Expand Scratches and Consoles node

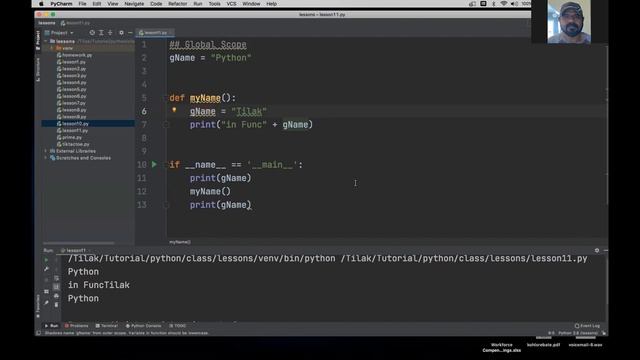click(46, 158)
